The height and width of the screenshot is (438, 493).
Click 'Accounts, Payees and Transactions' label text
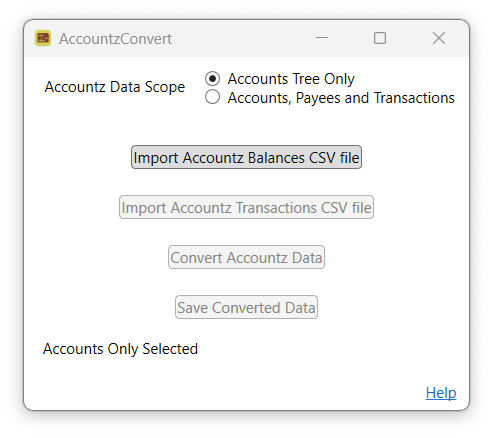(341, 98)
